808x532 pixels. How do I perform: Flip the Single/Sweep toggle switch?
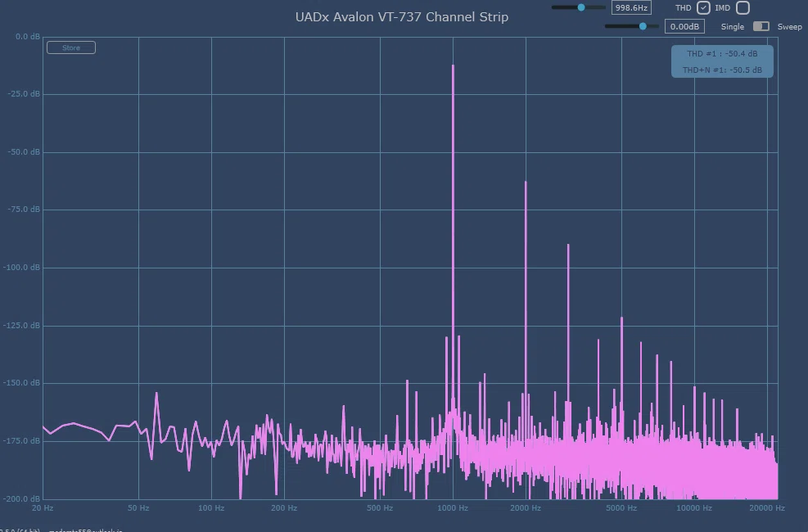coord(761,26)
